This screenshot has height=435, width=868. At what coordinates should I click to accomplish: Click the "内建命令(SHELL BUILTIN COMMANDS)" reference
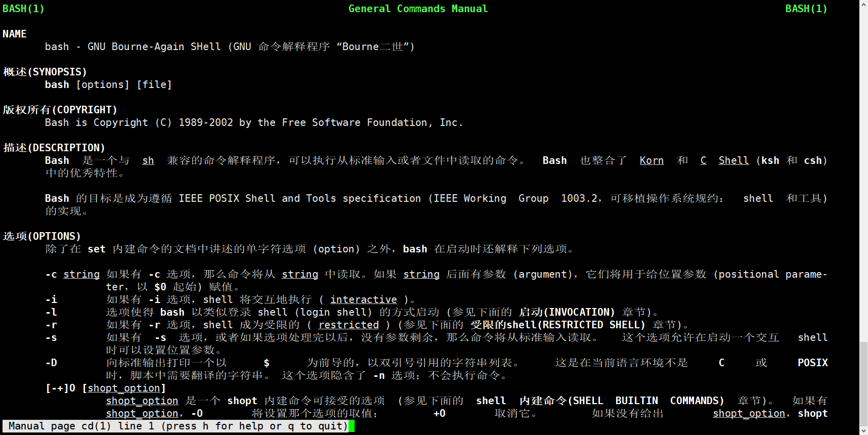622,401
